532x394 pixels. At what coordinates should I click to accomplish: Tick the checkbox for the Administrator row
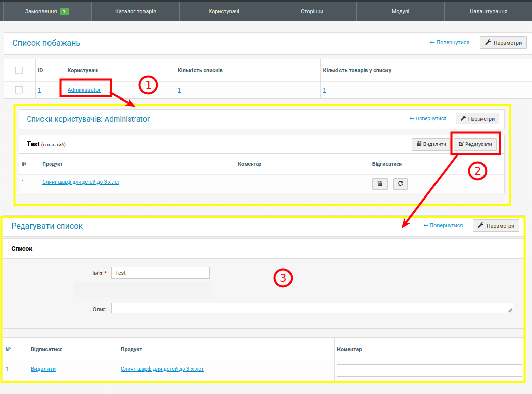tap(19, 90)
